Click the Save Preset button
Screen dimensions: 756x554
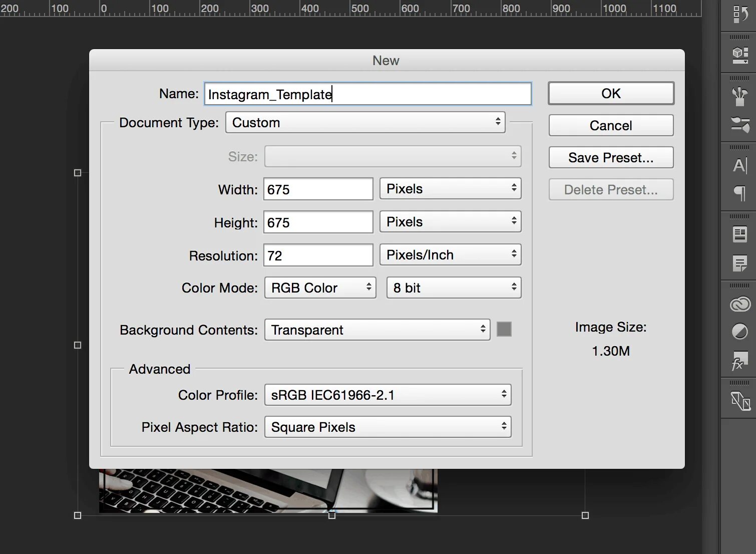[x=611, y=157]
